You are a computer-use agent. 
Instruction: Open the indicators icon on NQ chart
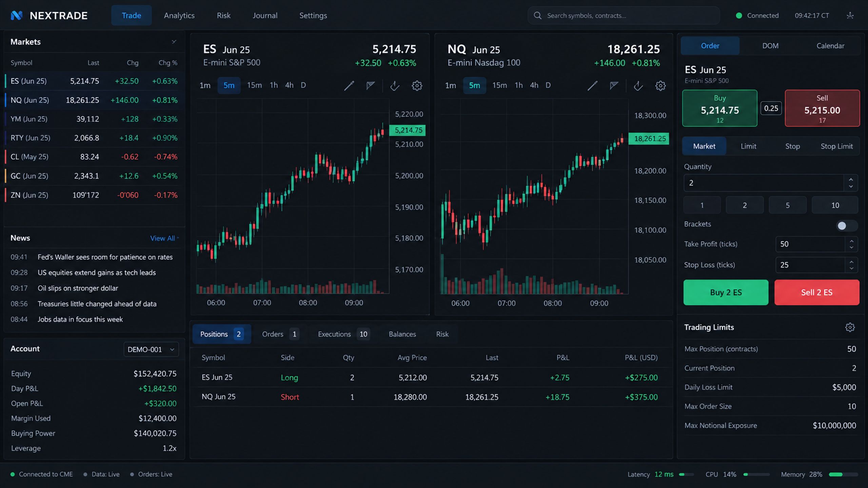pyautogui.click(x=638, y=86)
